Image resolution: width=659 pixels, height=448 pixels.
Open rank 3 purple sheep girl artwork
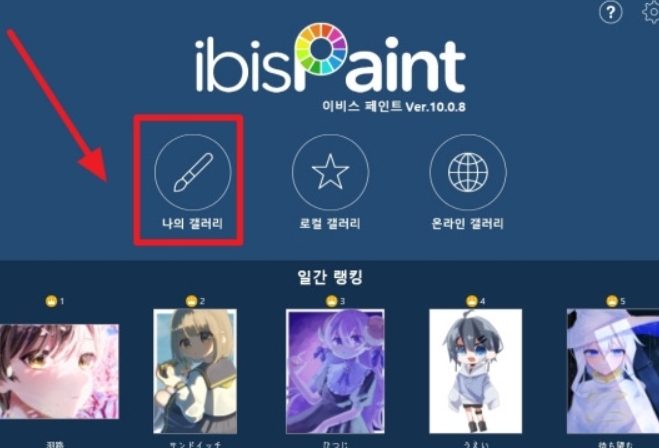click(335, 371)
